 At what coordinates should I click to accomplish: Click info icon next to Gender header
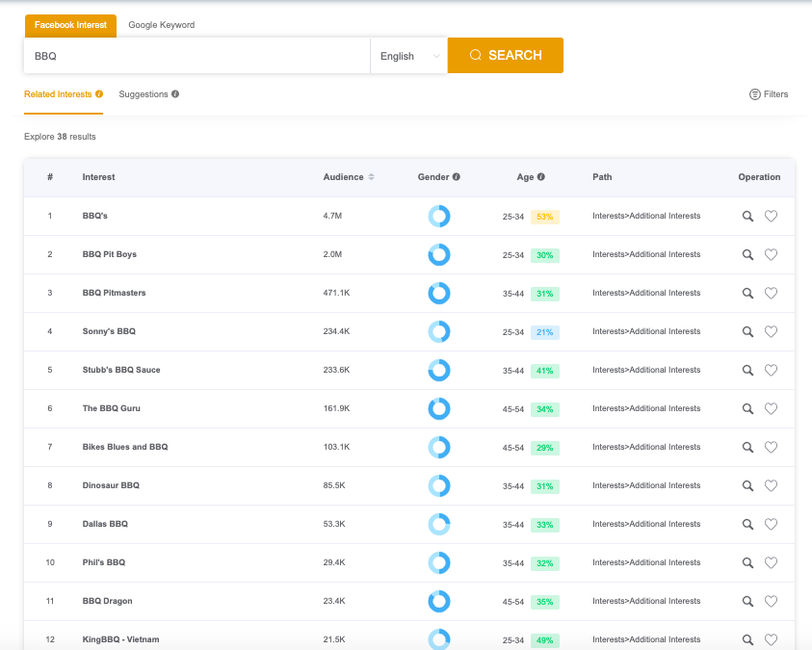[457, 177]
